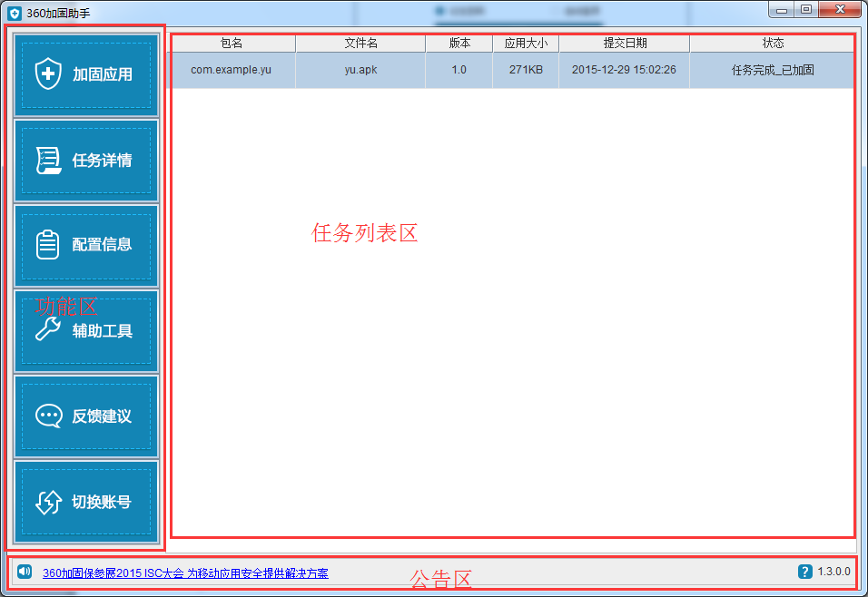Sort by the 版本 column header
Viewport: 868px width, 597px height.
pyautogui.click(x=459, y=44)
